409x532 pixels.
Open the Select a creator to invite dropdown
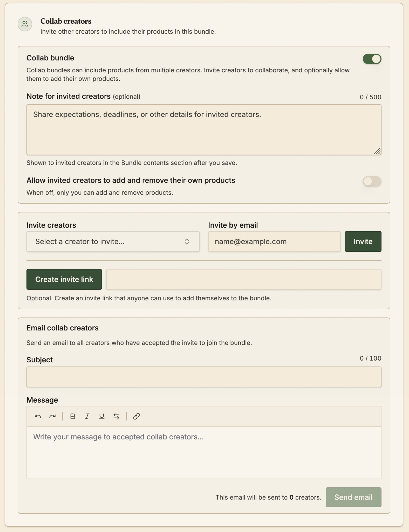(113, 241)
